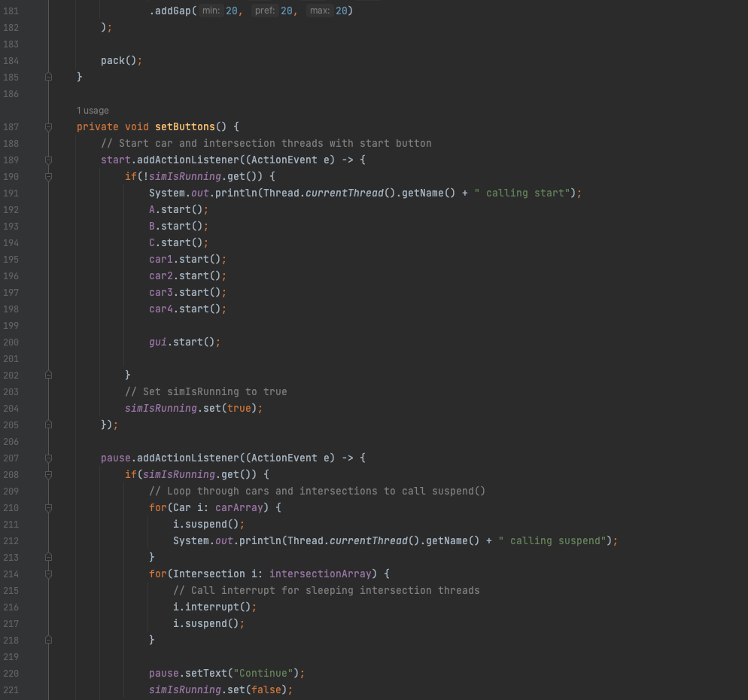Click the comment about starting car and intersection threads
The height and width of the screenshot is (700, 748).
point(266,144)
